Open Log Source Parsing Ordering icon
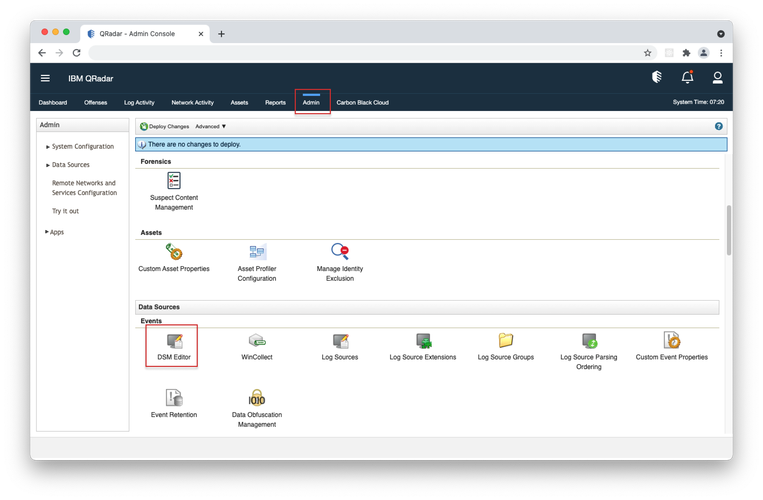 (x=588, y=341)
